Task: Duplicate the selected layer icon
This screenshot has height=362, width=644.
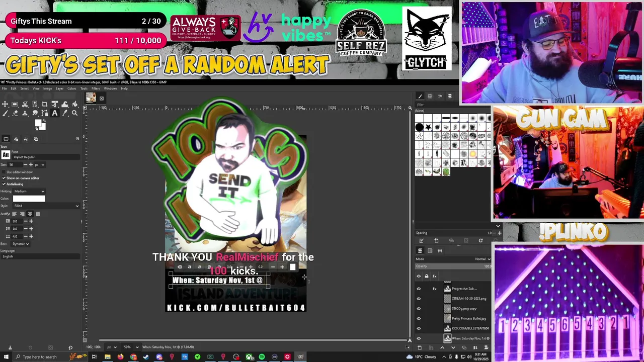Action: coord(464,347)
